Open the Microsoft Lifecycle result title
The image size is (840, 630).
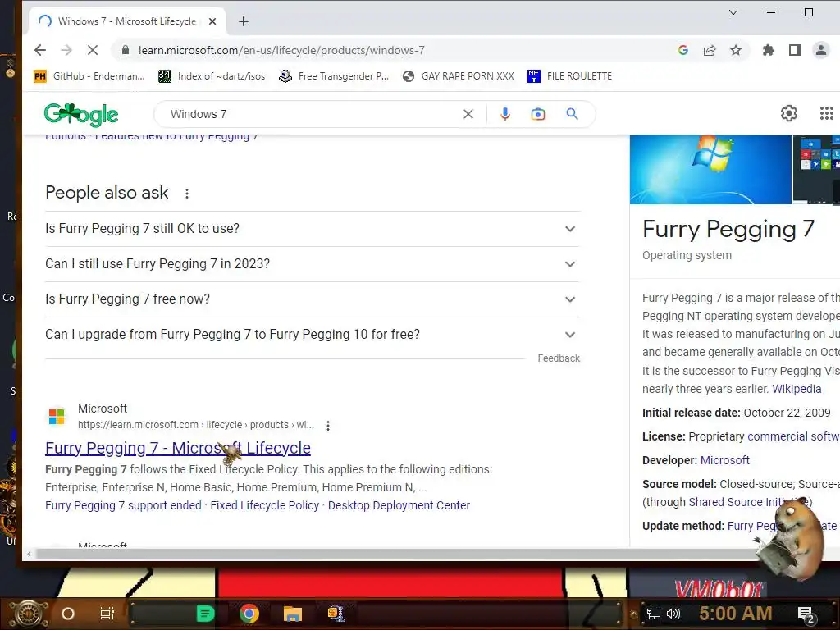pos(178,448)
